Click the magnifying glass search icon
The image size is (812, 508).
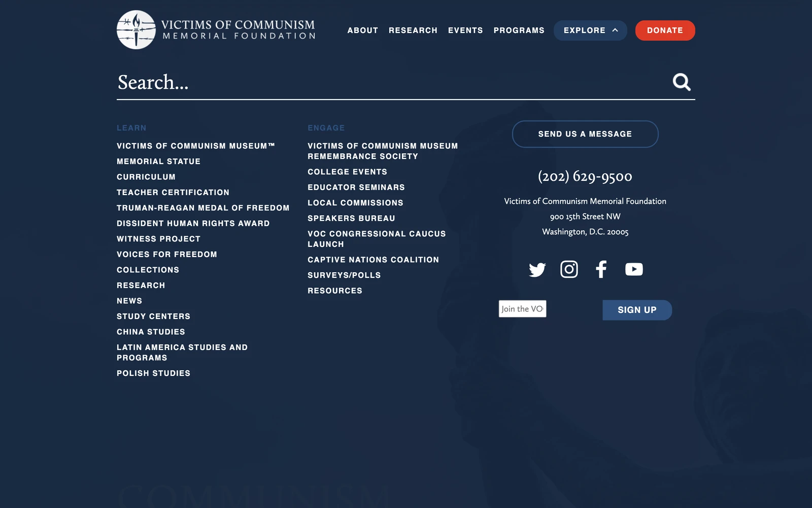point(682,82)
